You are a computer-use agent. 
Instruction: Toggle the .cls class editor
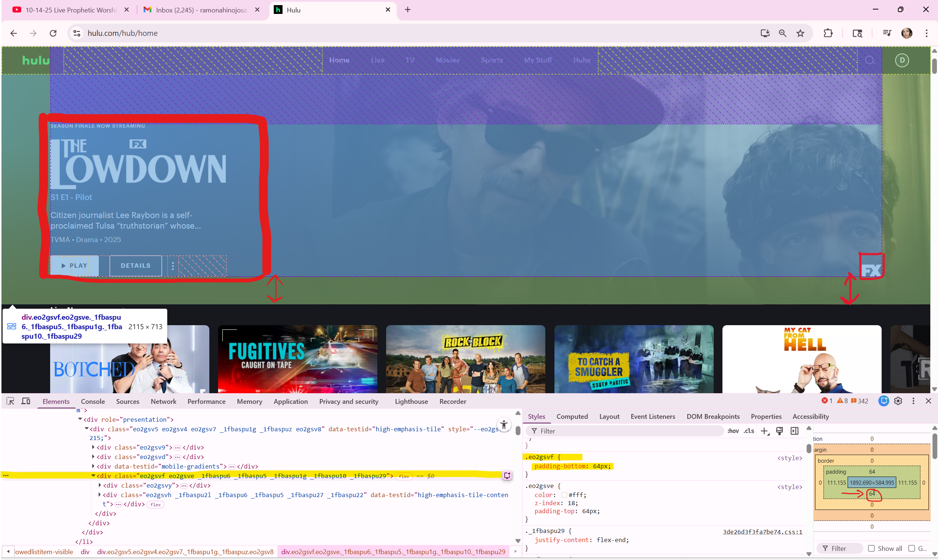click(x=749, y=431)
